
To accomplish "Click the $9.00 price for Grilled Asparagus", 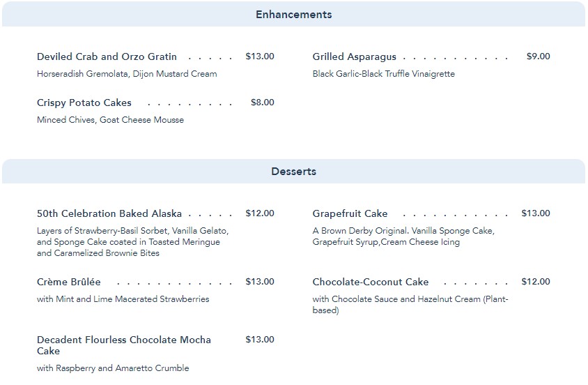I will click(538, 56).
